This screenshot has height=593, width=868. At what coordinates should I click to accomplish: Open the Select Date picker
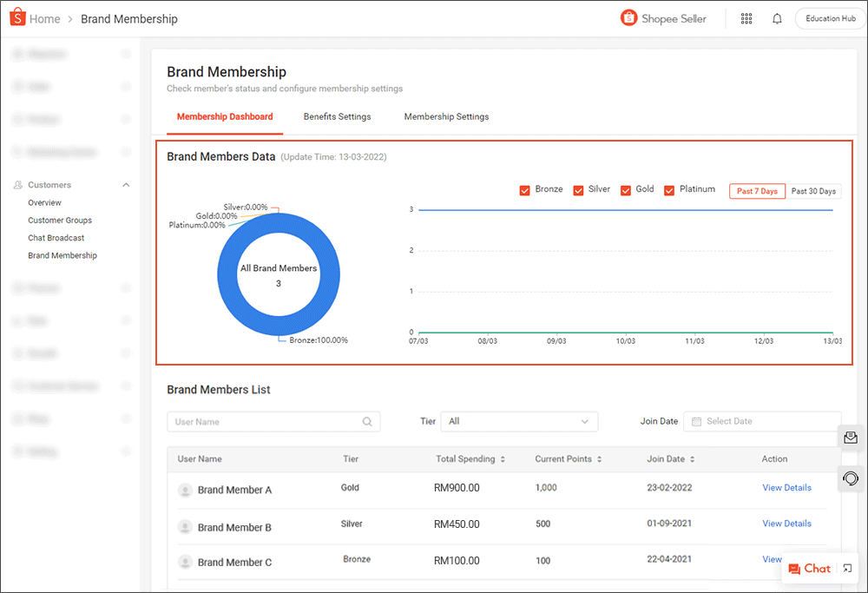point(762,421)
